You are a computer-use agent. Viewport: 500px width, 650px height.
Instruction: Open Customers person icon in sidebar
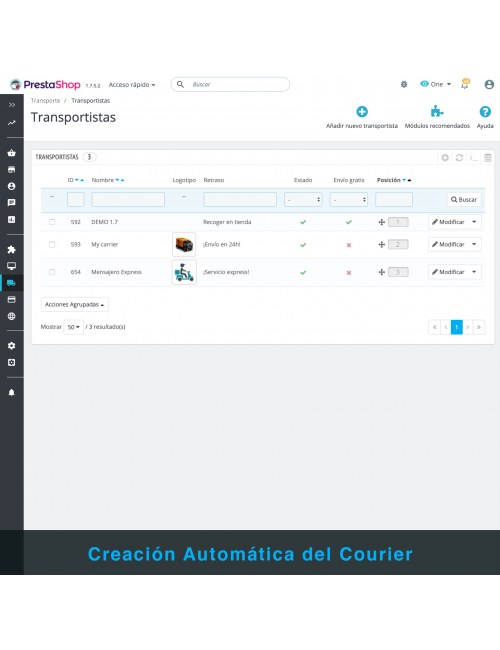pyautogui.click(x=12, y=186)
